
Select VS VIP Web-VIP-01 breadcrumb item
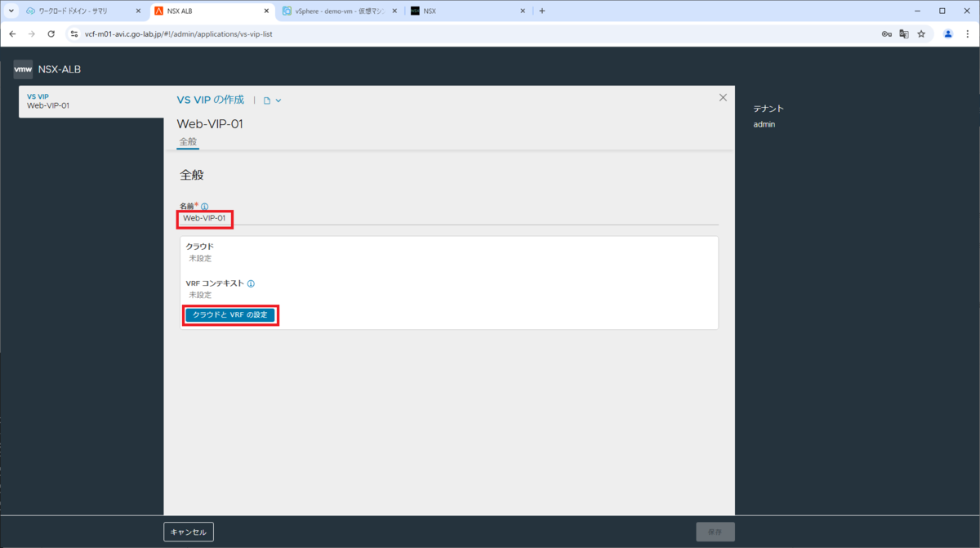tap(91, 101)
